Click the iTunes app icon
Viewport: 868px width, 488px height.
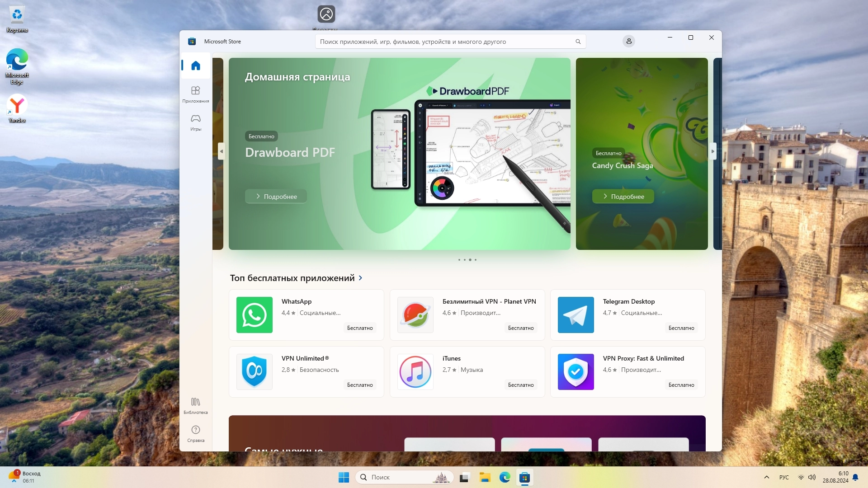pyautogui.click(x=415, y=372)
